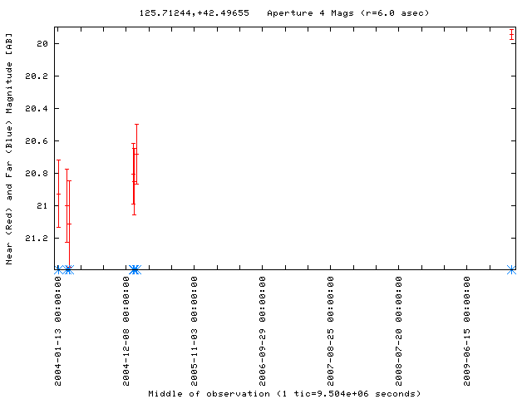Click the y-axis label "Near (Red) and Far (Blue) Magnitude [AB]"
532x399 pixels.
click(9, 149)
